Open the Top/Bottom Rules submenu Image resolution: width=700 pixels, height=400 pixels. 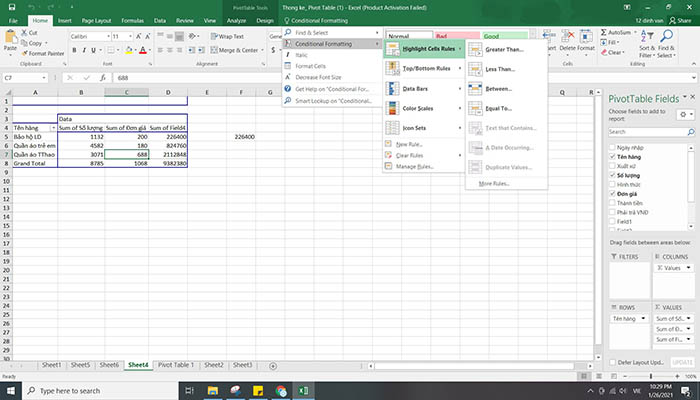[424, 69]
